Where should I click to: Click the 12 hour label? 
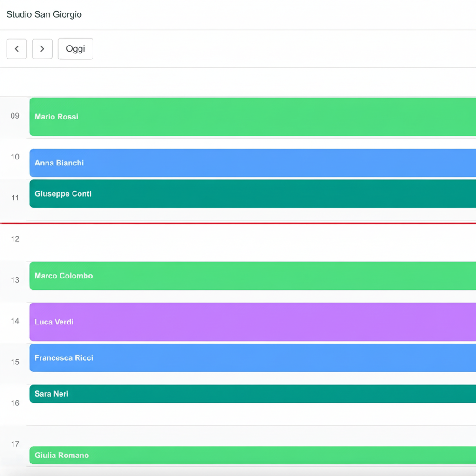(x=15, y=239)
